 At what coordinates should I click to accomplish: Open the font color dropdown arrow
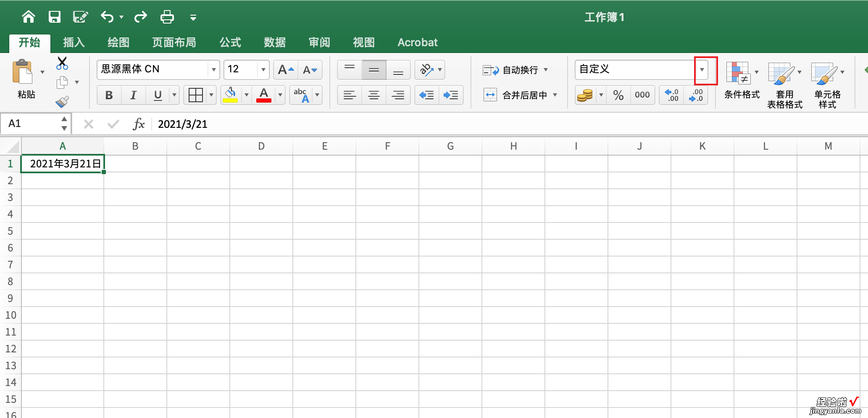click(x=280, y=95)
